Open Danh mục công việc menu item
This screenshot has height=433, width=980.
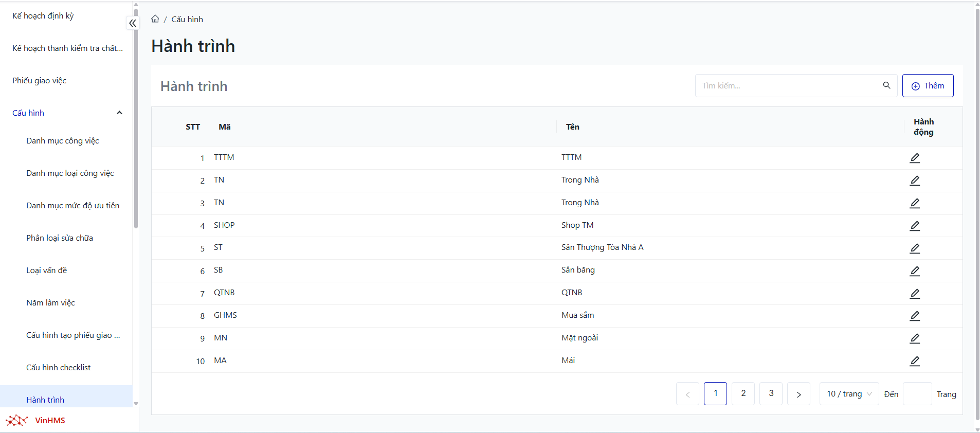[x=63, y=141]
